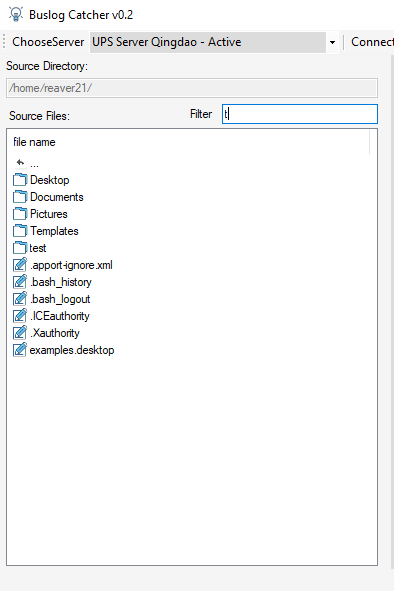Focus the Source Directory path field
394x591 pixels.
click(192, 88)
